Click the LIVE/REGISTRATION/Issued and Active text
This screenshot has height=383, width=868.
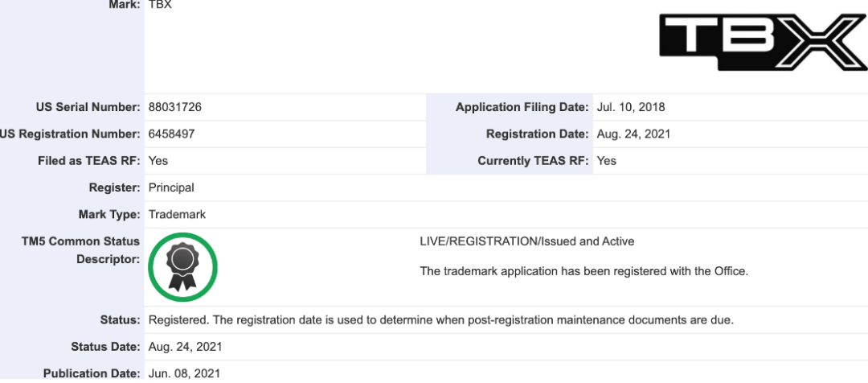pos(527,241)
